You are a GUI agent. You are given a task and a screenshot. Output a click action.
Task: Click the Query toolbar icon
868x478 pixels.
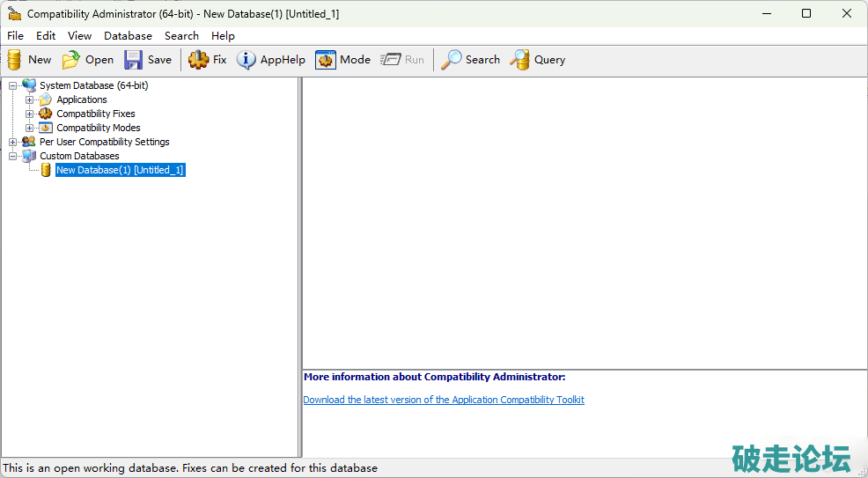point(520,60)
